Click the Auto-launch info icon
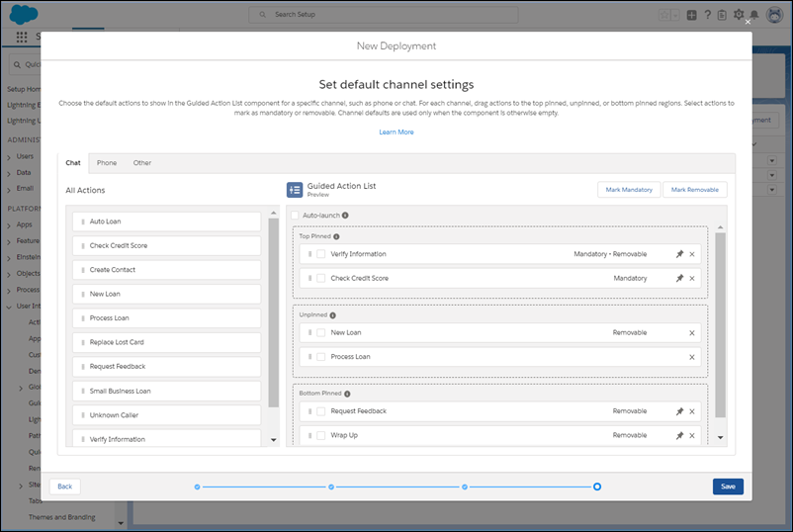The width and height of the screenshot is (793, 532). click(345, 216)
